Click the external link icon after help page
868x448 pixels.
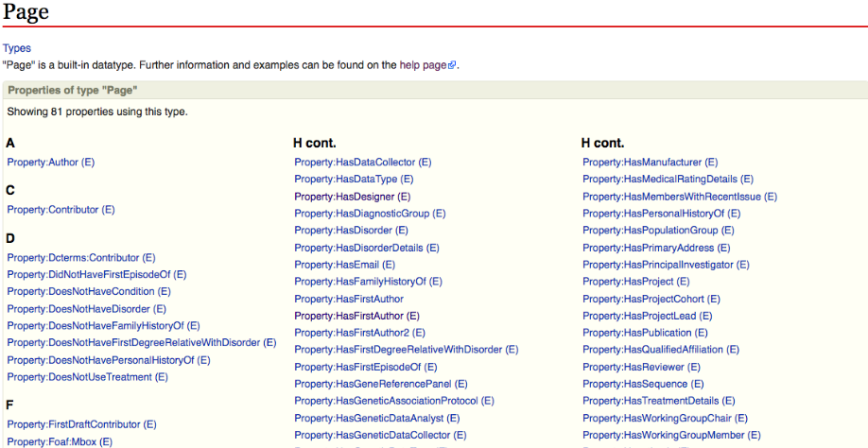[x=452, y=66]
